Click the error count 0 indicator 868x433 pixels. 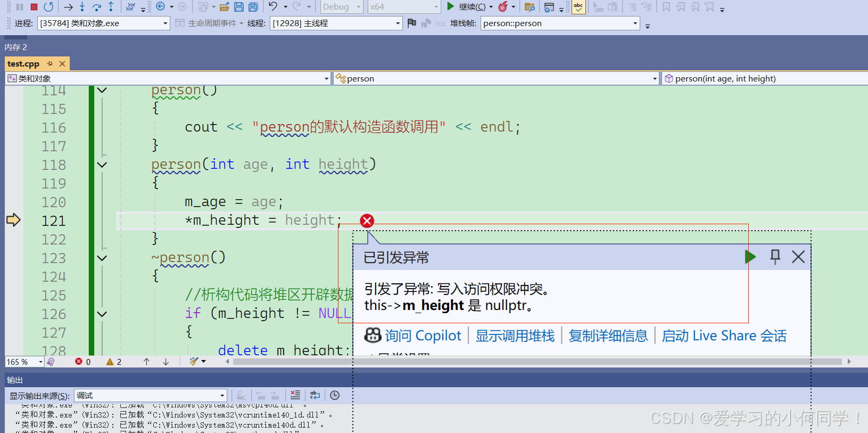coord(83,362)
